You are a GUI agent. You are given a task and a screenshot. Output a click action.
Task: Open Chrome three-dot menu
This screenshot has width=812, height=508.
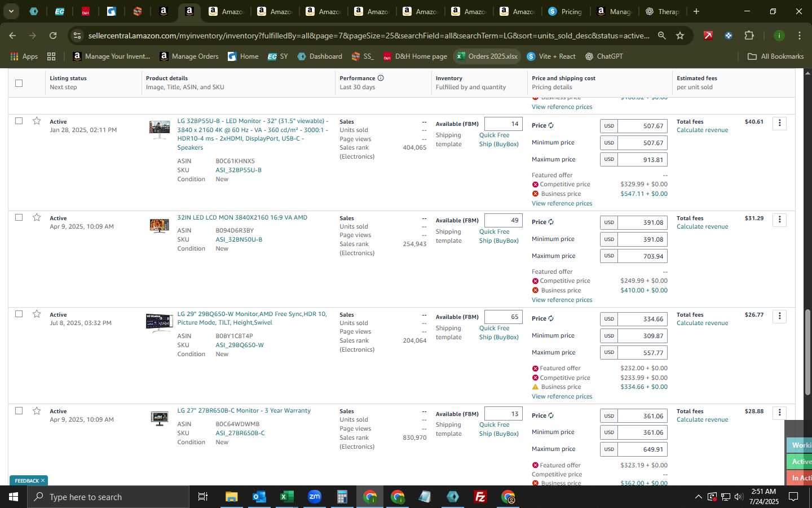(x=799, y=36)
